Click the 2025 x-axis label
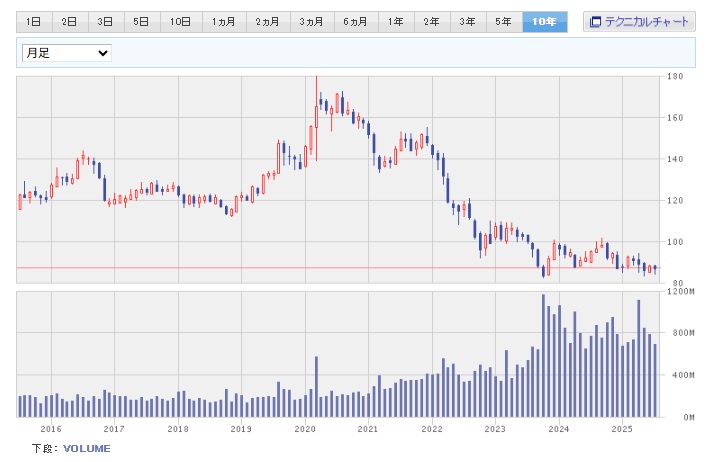 [622, 429]
